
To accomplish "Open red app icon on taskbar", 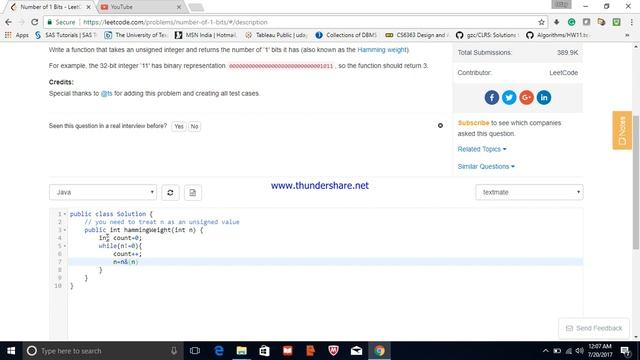I will point(287,351).
